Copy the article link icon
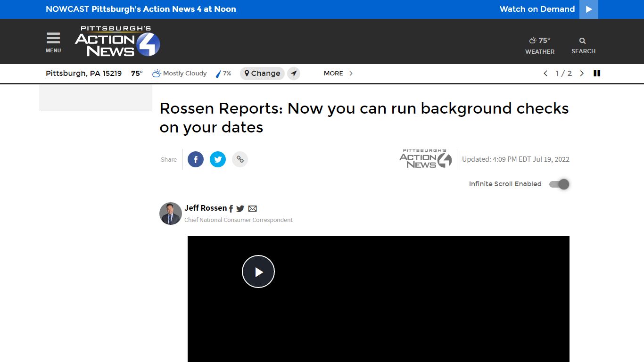Screen dimensions: 644x362 pos(240,159)
